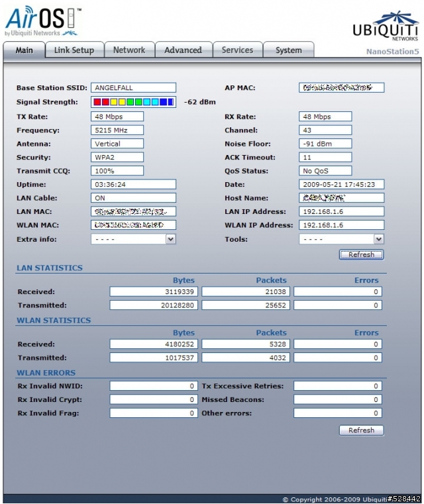The height and width of the screenshot is (504, 424).
Task: Click the Antenna field Vertical
Action: (117, 144)
